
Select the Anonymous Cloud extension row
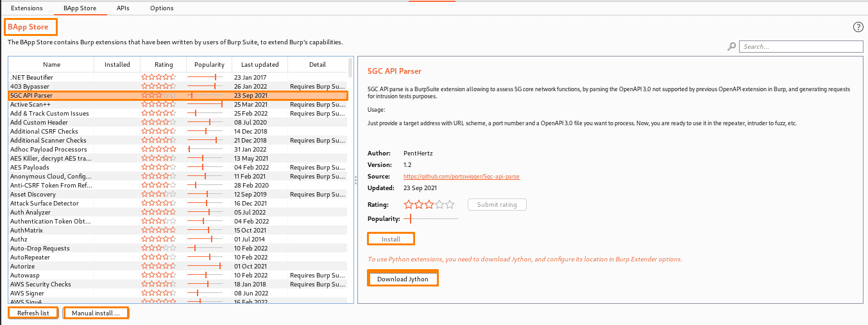click(x=178, y=176)
